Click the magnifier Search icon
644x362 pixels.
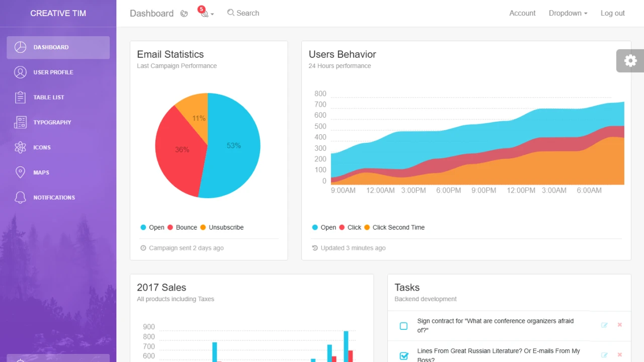pyautogui.click(x=231, y=13)
